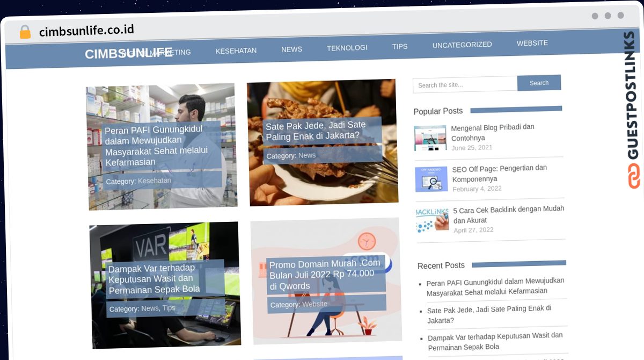644x360 pixels.
Task: Open the UNCATEGORIZED menu item
Action: [x=462, y=45]
